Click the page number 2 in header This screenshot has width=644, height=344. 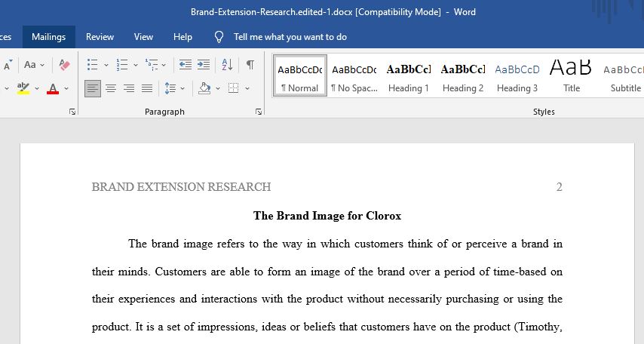[559, 187]
